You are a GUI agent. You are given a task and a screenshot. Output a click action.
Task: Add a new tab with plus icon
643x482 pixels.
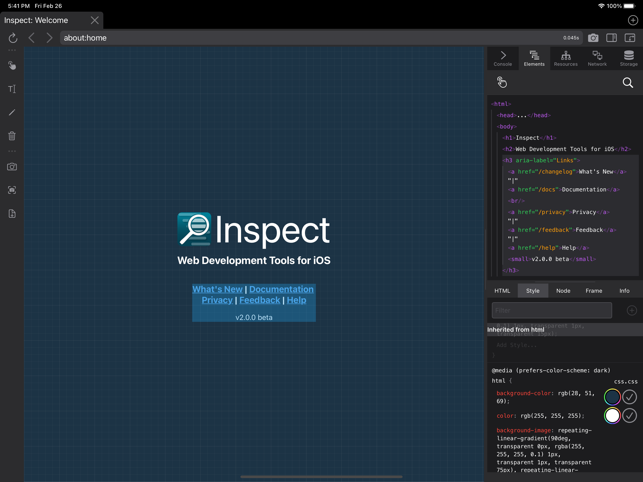(x=633, y=20)
